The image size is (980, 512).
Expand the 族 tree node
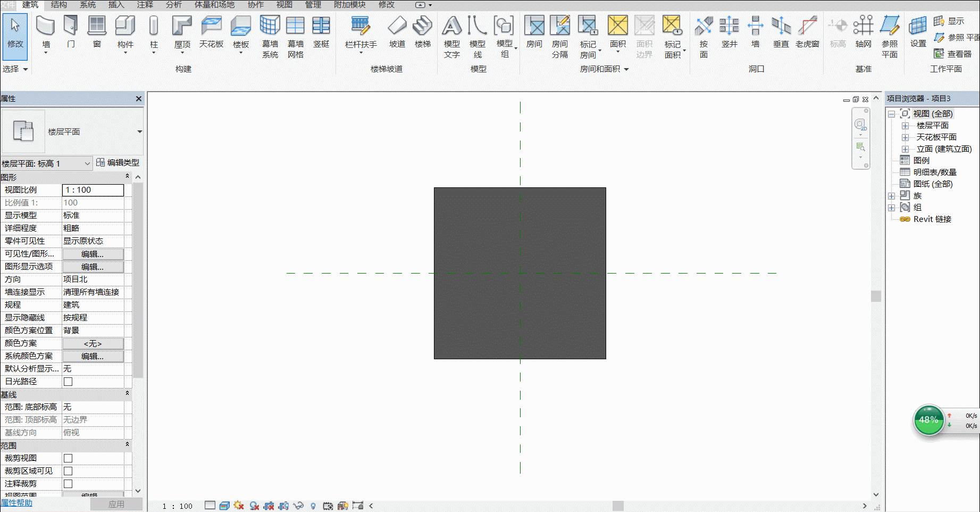click(x=892, y=196)
